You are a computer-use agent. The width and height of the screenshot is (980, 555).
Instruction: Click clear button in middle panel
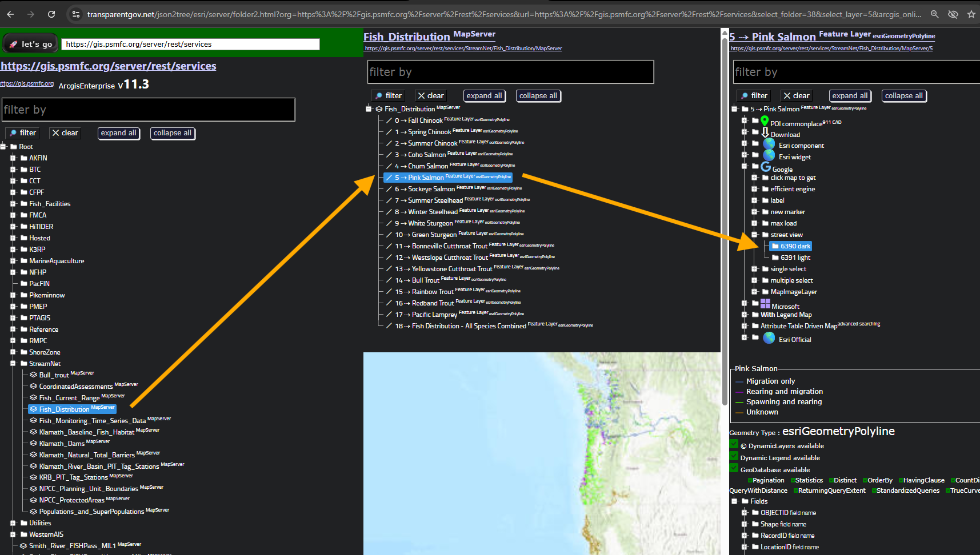coord(430,96)
